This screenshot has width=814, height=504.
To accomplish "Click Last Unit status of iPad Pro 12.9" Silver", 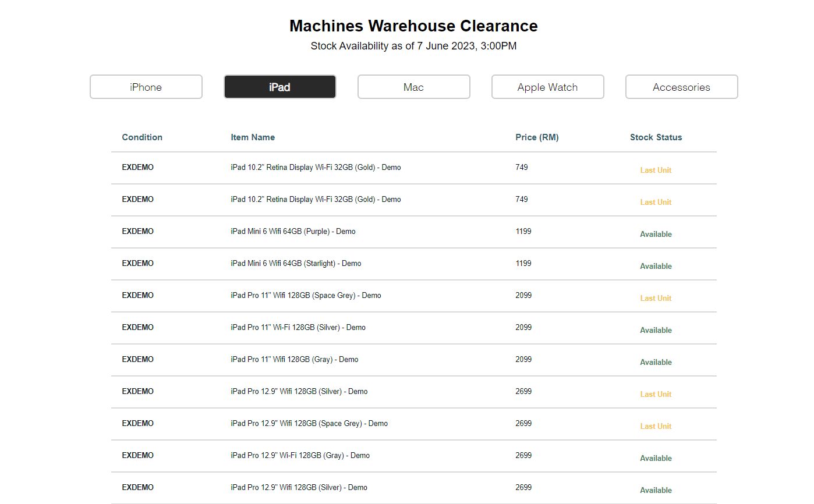I will coord(656,394).
